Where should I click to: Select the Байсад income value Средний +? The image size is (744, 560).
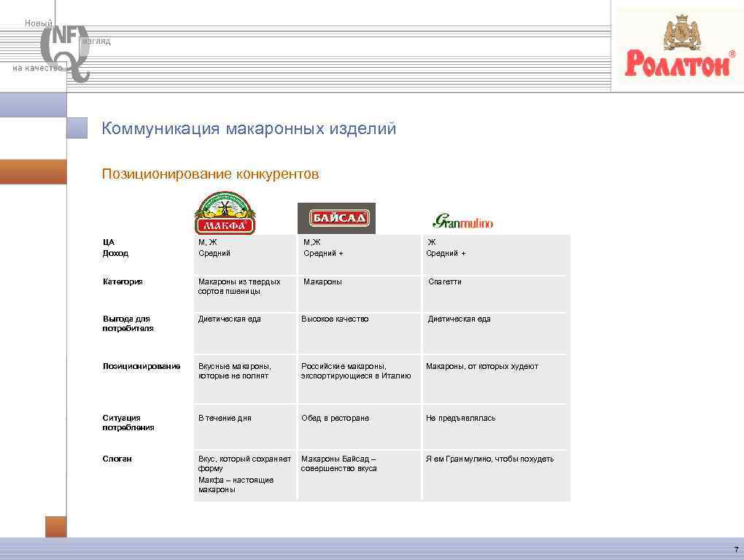click(323, 253)
